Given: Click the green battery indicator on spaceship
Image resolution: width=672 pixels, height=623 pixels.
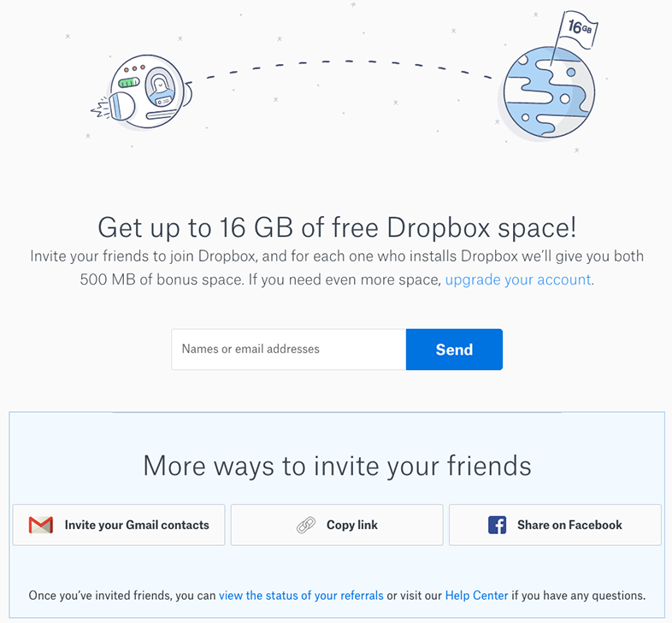Looking at the screenshot, I should click(129, 82).
